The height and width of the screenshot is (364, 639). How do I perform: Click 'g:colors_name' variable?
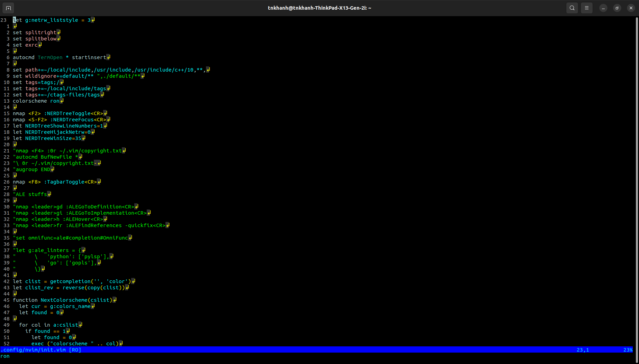pos(70,306)
